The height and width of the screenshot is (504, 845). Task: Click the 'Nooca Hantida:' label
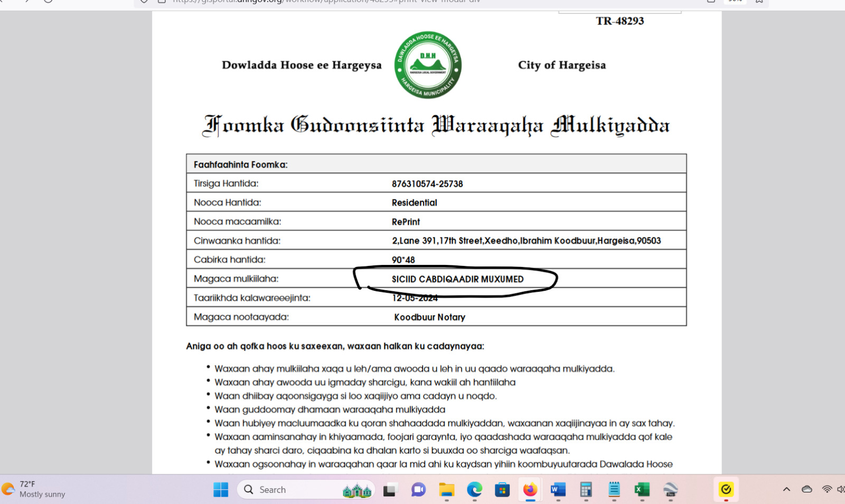coord(228,203)
